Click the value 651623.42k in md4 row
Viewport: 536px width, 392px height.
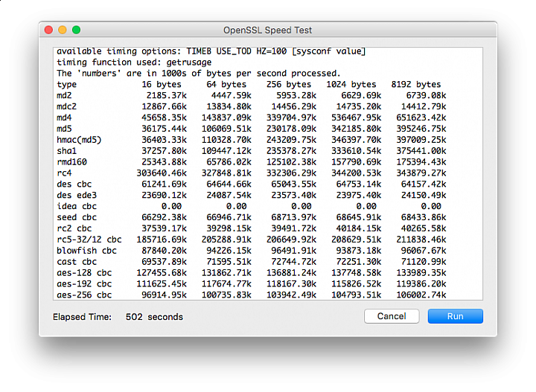tap(421, 118)
